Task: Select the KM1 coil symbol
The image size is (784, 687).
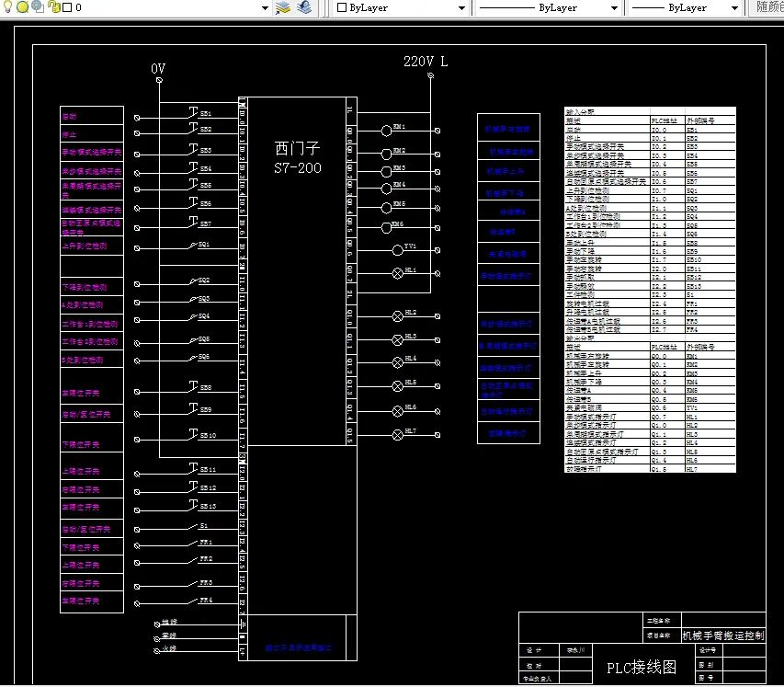Action: [x=387, y=132]
